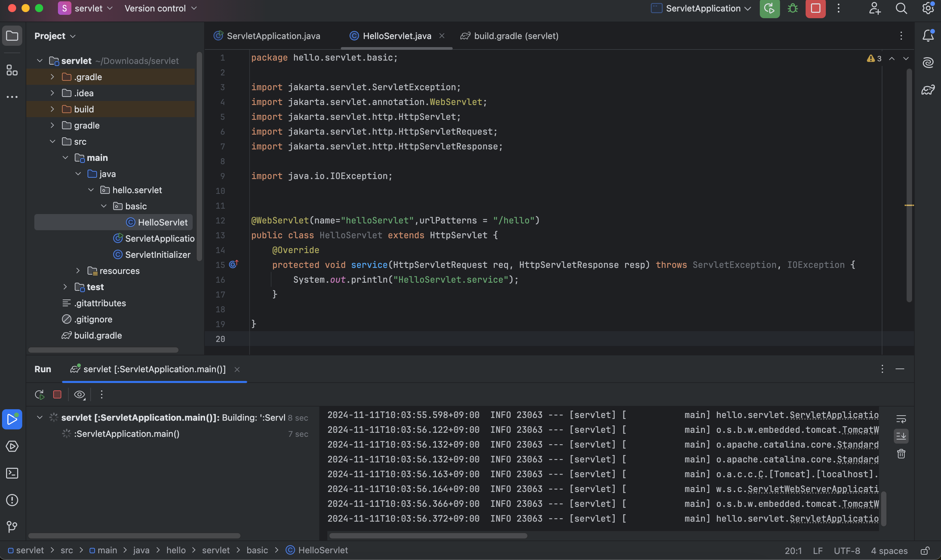The image size is (941, 560).
Task: Toggle show tree view eye option in Run panel
Action: pyautogui.click(x=80, y=395)
